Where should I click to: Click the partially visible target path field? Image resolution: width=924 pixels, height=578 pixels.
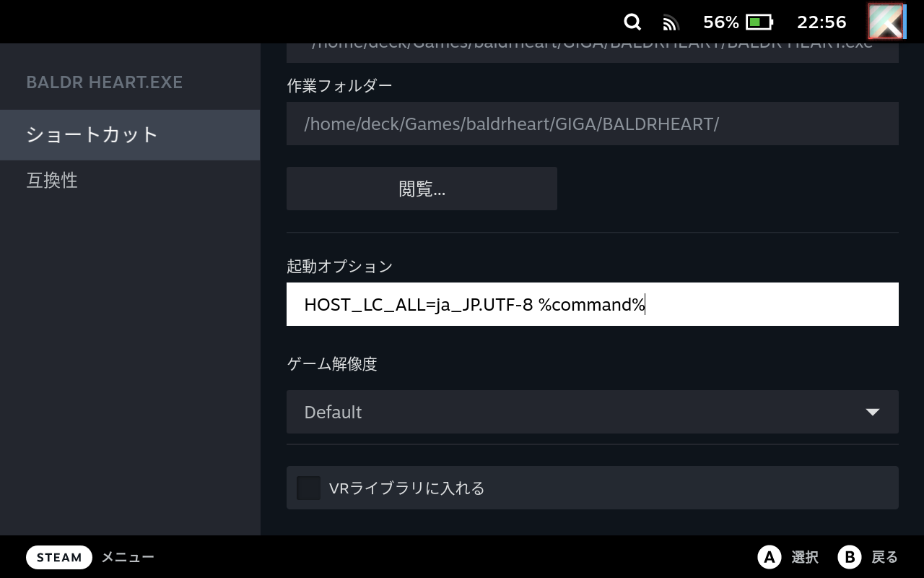tap(593, 52)
